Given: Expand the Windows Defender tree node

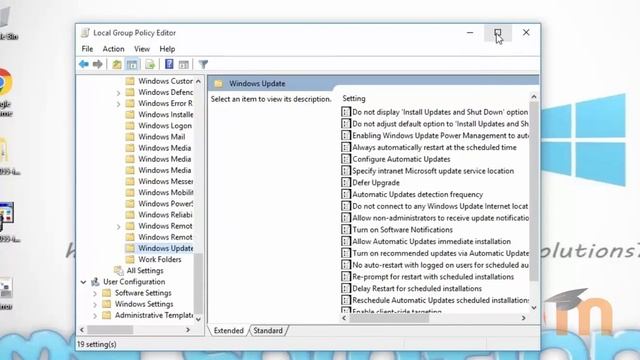Looking at the screenshot, I should [x=118, y=93].
